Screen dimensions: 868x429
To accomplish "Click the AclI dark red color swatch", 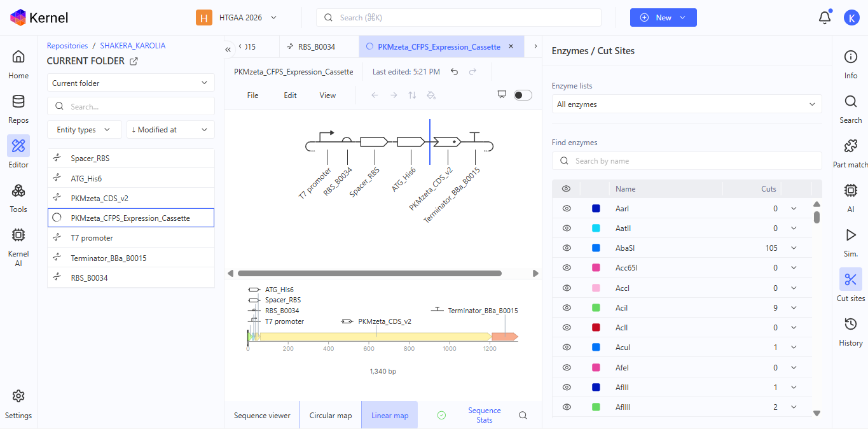I will coord(596,327).
